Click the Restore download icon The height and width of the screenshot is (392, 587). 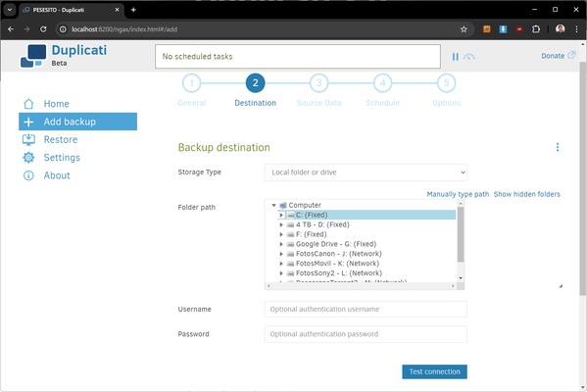click(x=28, y=140)
